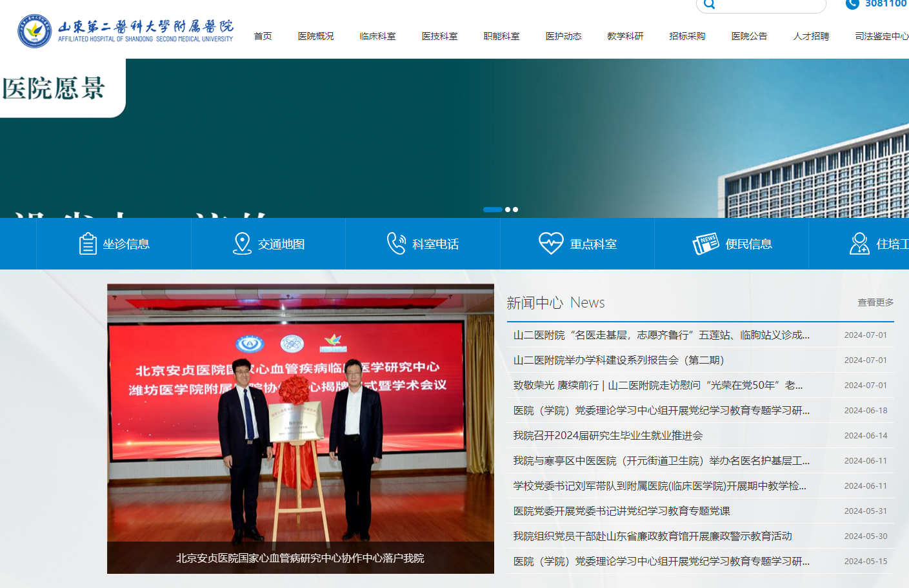Click the search magnifier icon
This screenshot has height=588, width=909.
point(709,4)
